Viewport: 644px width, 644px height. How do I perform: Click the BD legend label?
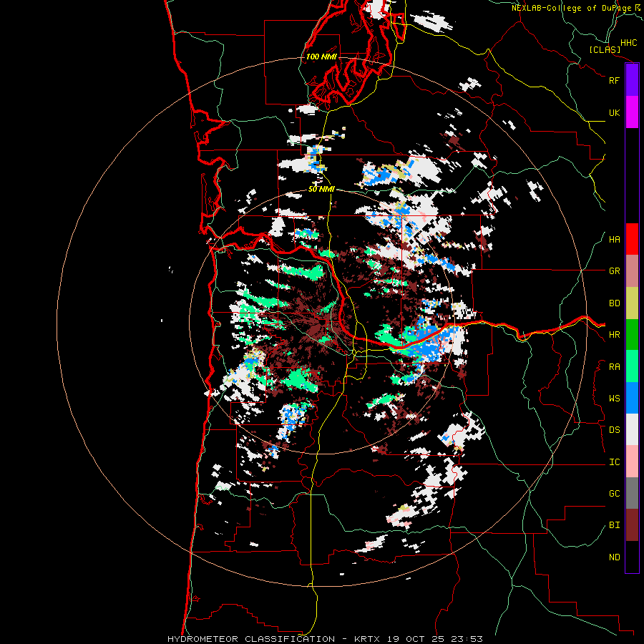point(614,303)
